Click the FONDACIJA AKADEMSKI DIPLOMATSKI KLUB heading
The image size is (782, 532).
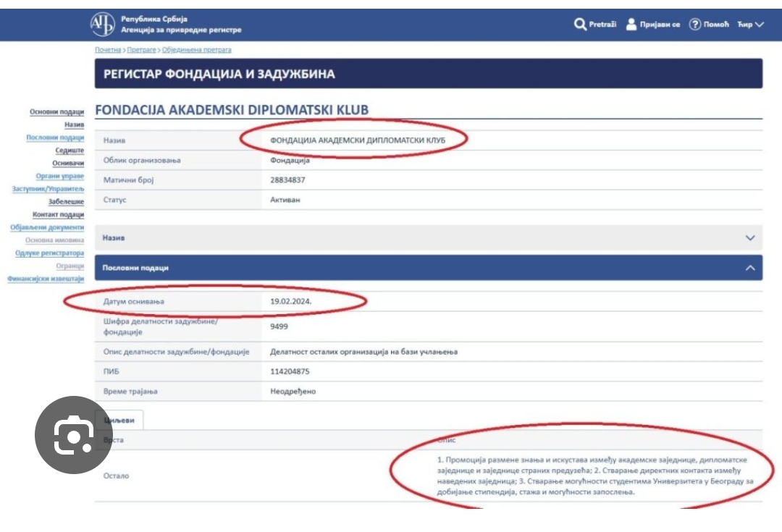(232, 110)
